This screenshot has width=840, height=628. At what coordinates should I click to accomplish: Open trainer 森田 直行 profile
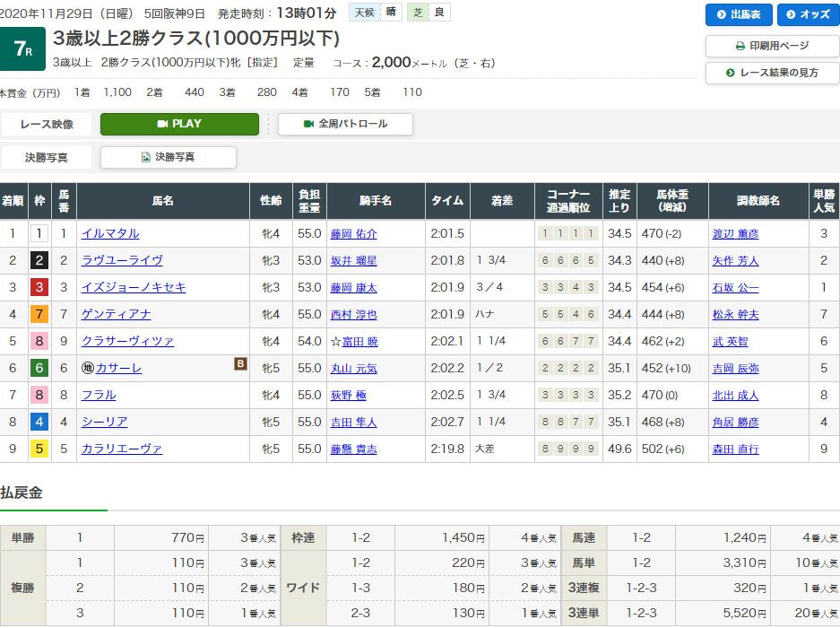click(735, 449)
